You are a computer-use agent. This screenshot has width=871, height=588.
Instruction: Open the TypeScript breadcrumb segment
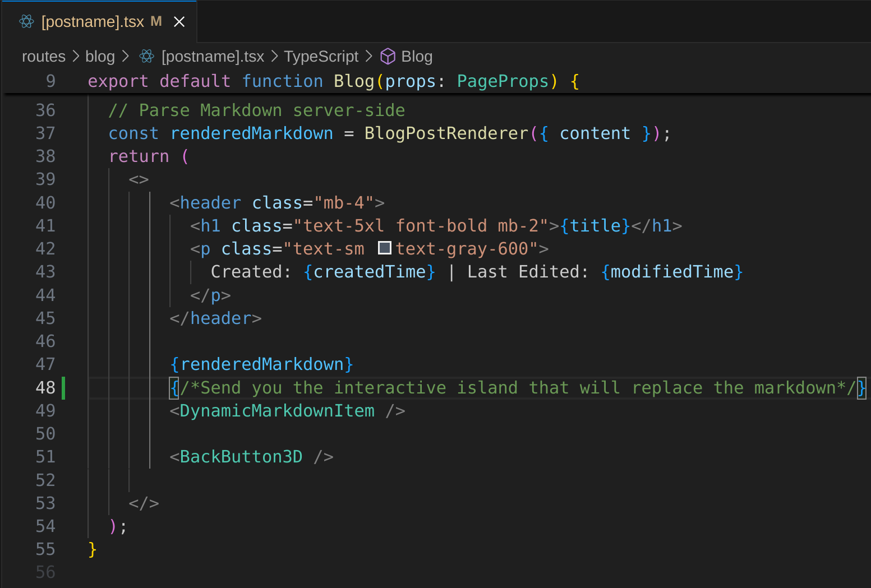click(321, 57)
